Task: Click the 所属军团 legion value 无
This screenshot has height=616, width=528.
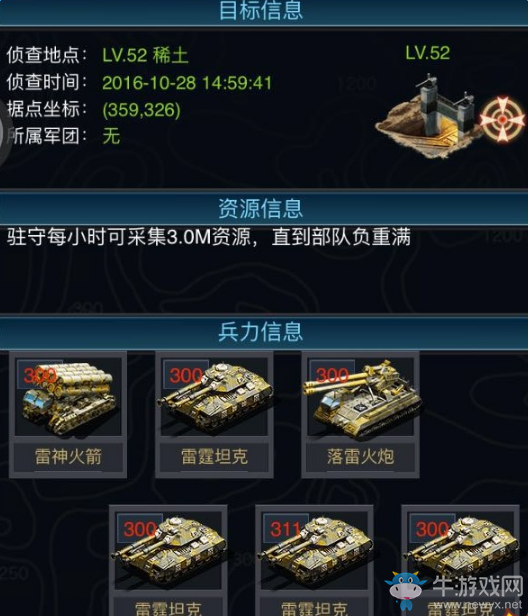Action: [x=111, y=136]
